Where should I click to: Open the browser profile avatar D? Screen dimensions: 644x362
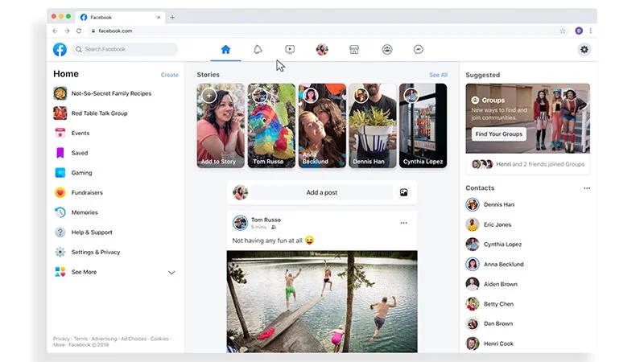click(579, 31)
